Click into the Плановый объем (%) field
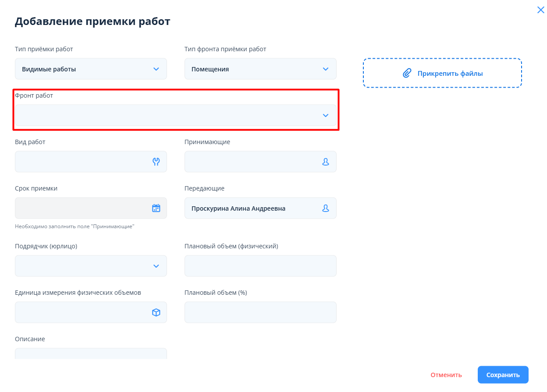 [260, 312]
